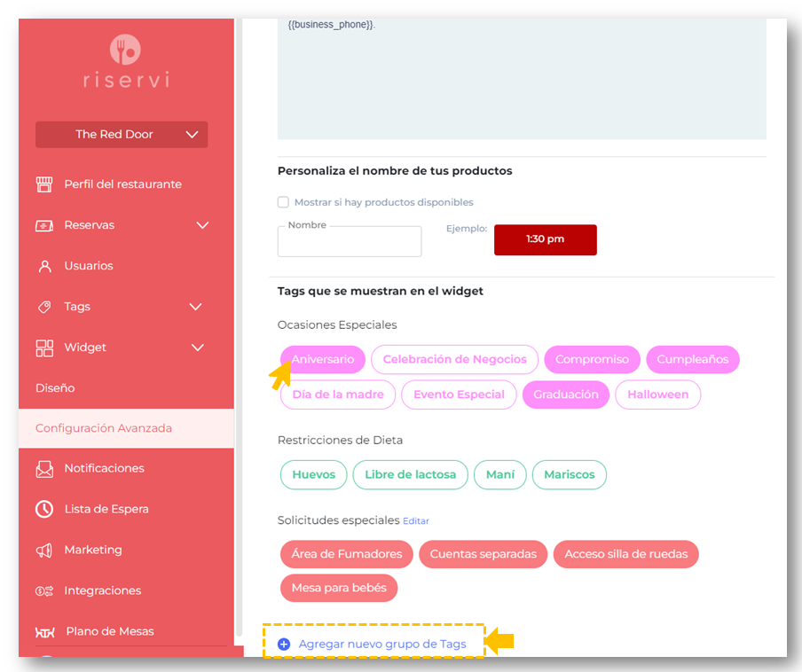
Task: Click the Mesa para bebés tag
Action: pos(339,588)
